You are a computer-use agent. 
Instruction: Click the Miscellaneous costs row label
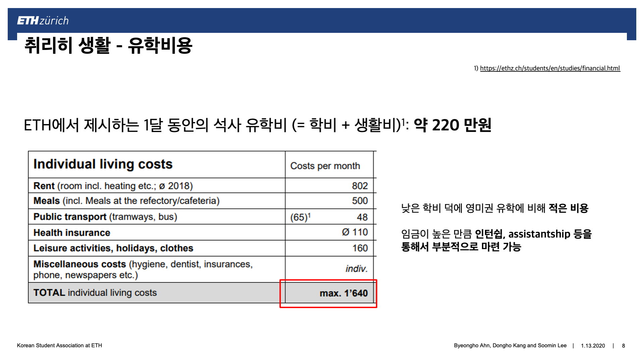(143, 269)
